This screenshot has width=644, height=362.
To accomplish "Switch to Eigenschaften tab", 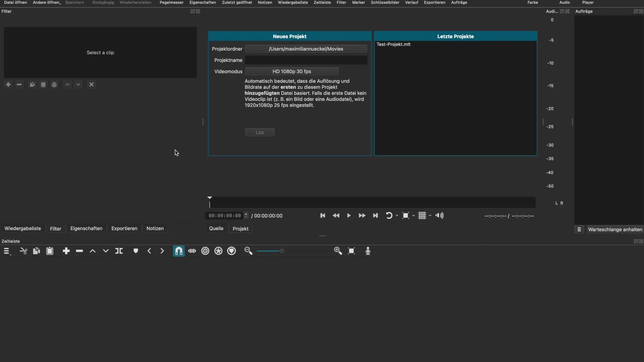I will click(86, 229).
